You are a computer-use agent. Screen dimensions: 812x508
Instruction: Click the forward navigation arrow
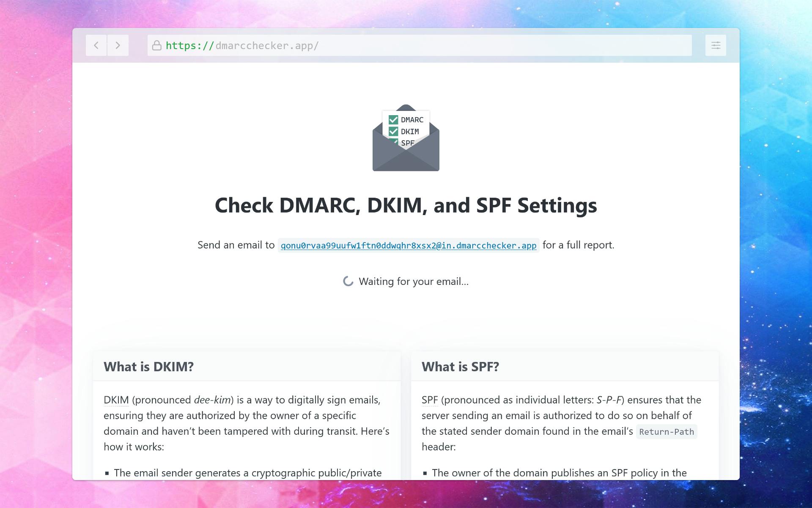tap(118, 45)
